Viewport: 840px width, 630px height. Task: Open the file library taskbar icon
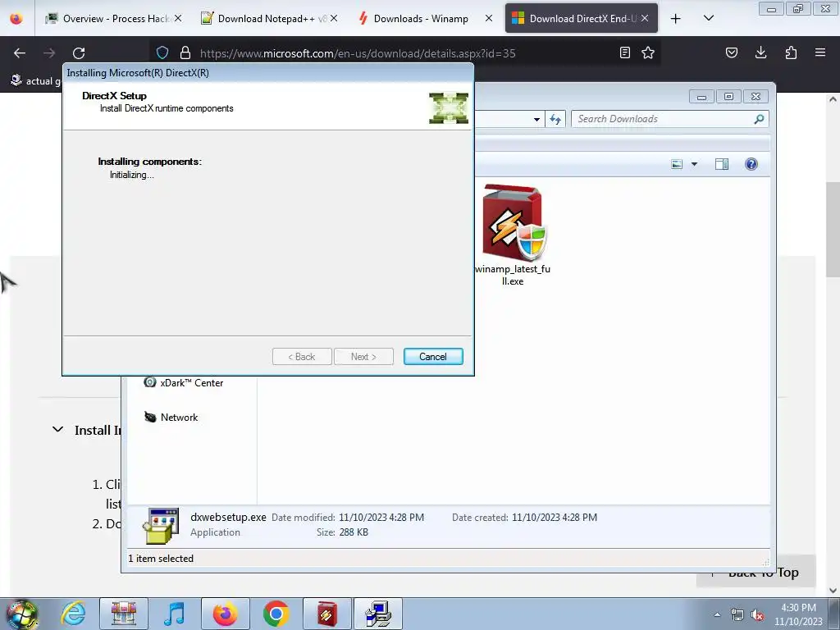124,614
